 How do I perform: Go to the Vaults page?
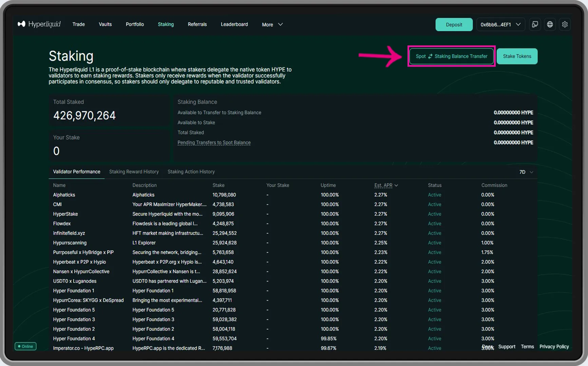click(105, 24)
